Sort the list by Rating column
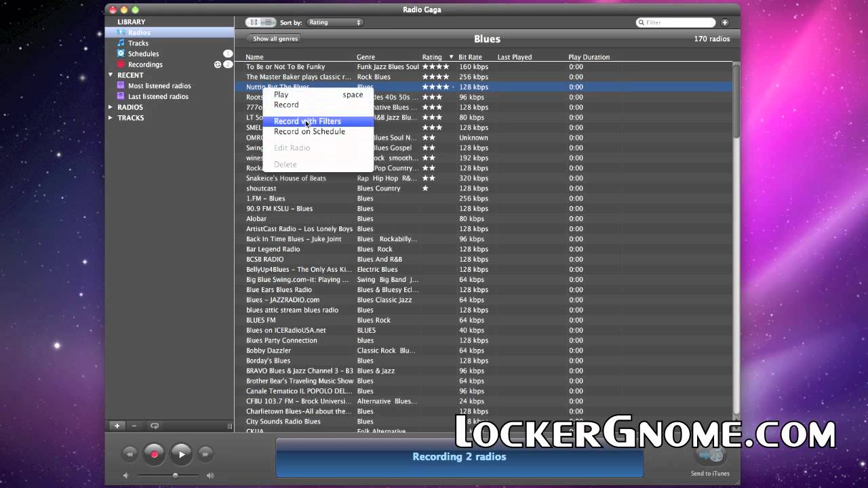Viewport: 868px width, 488px height. point(437,57)
